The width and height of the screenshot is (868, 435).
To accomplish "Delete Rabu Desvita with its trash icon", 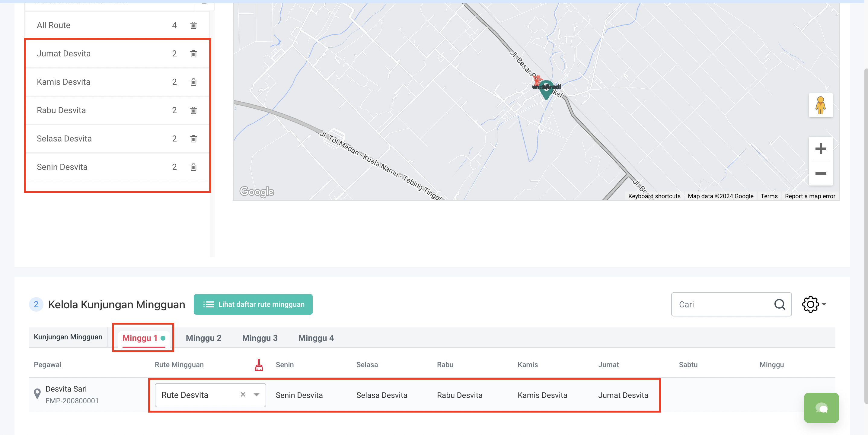I will [193, 110].
